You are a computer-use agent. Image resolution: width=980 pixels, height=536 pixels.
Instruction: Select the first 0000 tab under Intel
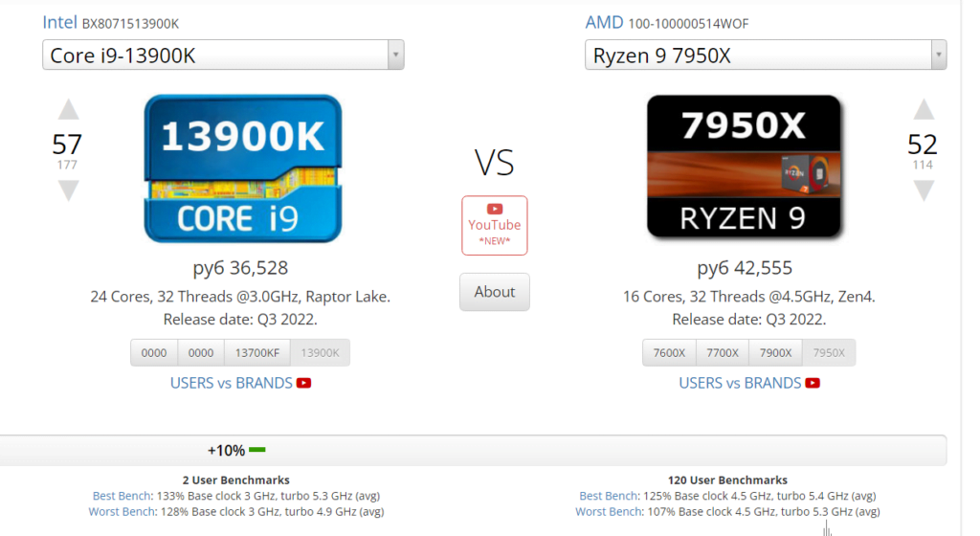coord(154,353)
